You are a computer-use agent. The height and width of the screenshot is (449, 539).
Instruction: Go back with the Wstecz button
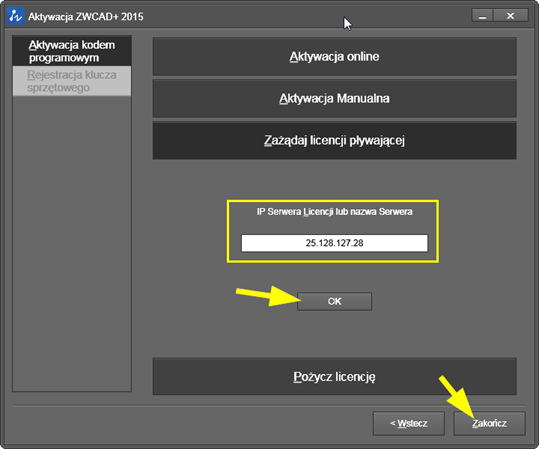pyautogui.click(x=409, y=423)
